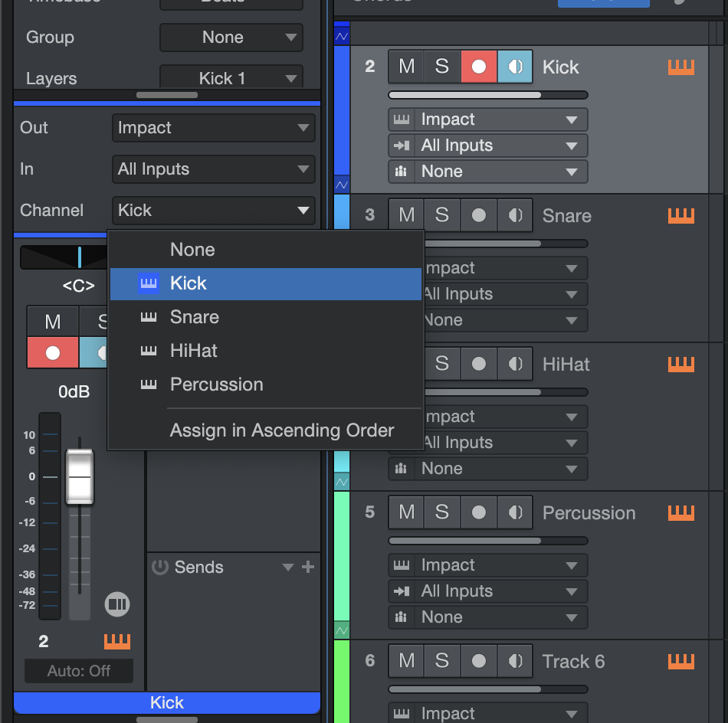Click group icon beside Kick track's None
Screen dimensions: 728x723
click(402, 172)
